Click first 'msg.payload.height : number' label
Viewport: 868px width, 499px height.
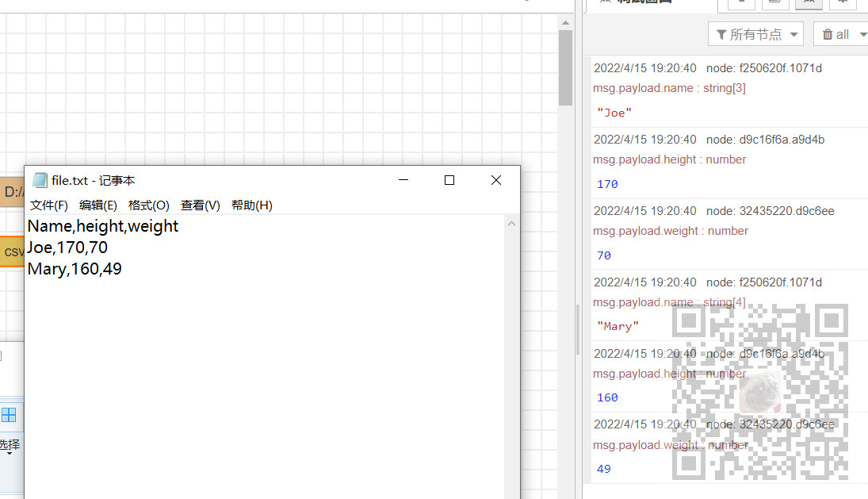pyautogui.click(x=669, y=159)
